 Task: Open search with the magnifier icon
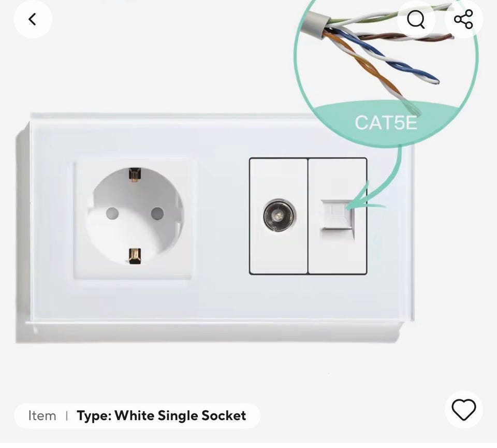[x=416, y=19]
